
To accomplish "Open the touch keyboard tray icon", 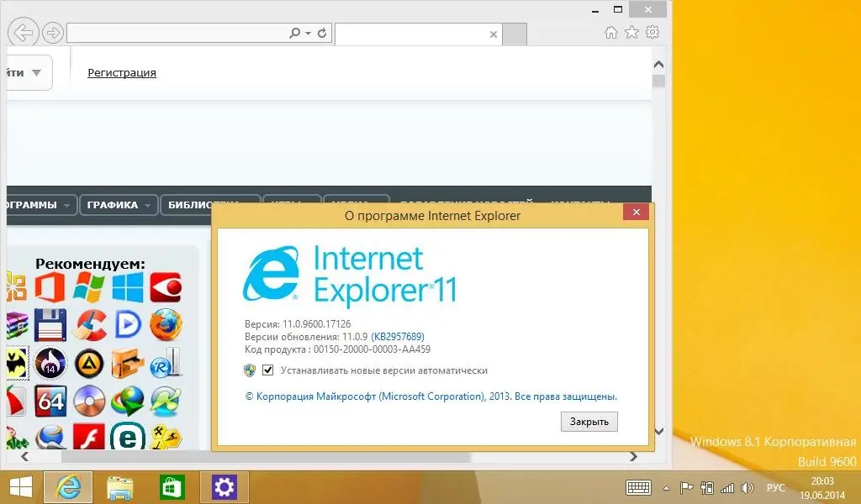I will pos(638,487).
